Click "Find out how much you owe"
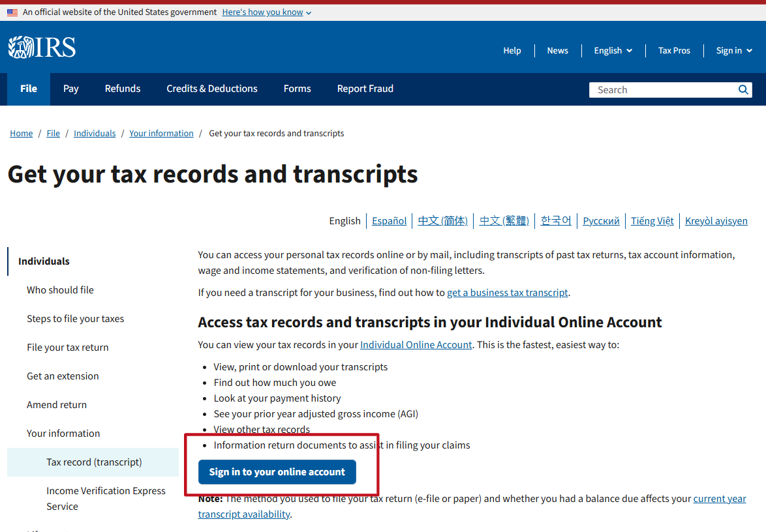Image resolution: width=766 pixels, height=532 pixels. (x=275, y=383)
